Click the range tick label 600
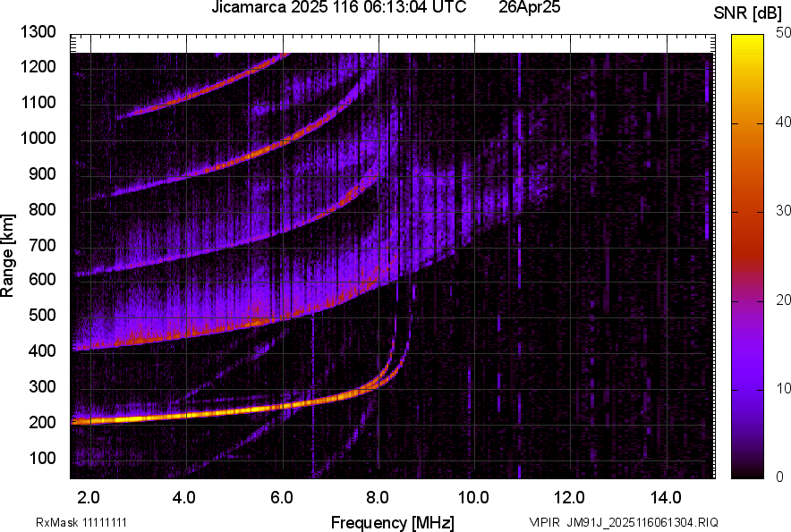The width and height of the screenshot is (791, 532). pos(42,279)
